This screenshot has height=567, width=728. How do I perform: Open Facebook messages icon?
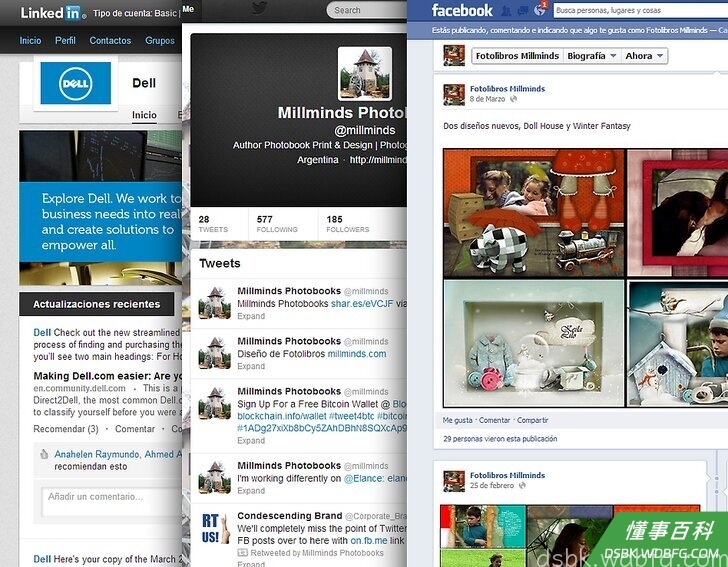point(523,10)
